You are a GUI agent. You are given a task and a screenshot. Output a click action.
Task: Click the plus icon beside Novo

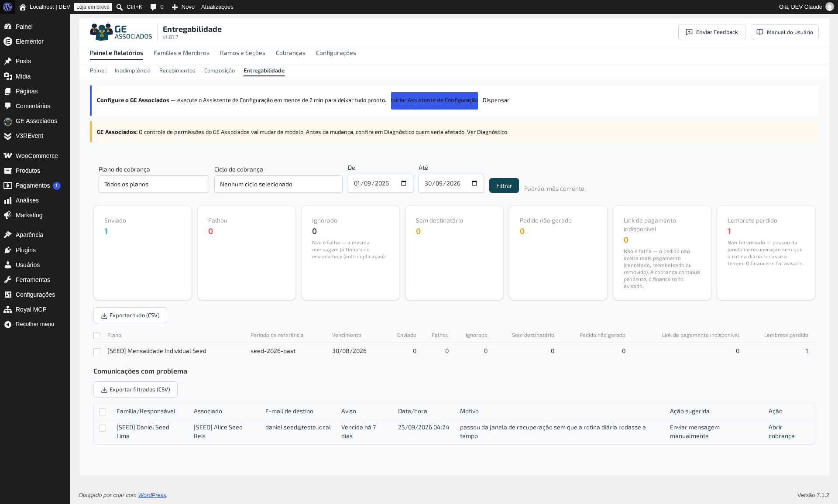[x=175, y=7]
